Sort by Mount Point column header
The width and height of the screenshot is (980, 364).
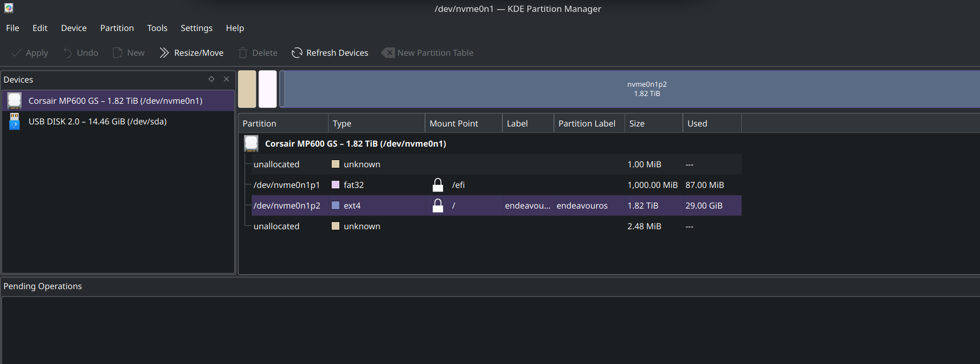point(464,123)
